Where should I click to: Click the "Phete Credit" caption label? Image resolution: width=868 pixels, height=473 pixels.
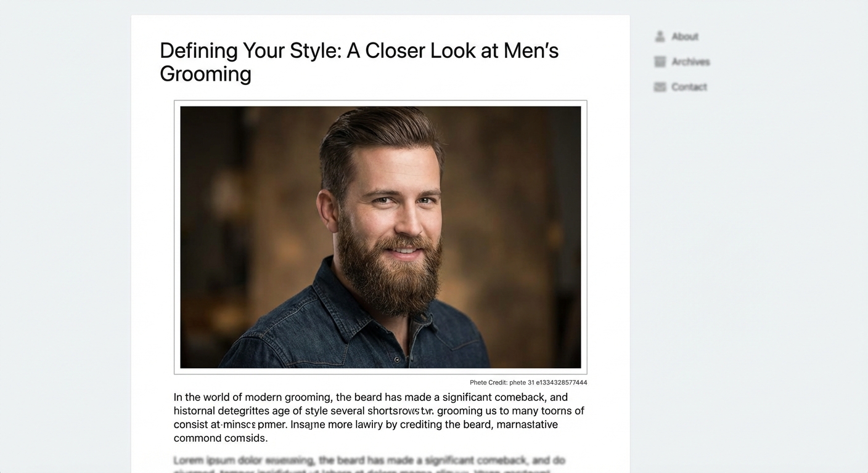click(488, 382)
